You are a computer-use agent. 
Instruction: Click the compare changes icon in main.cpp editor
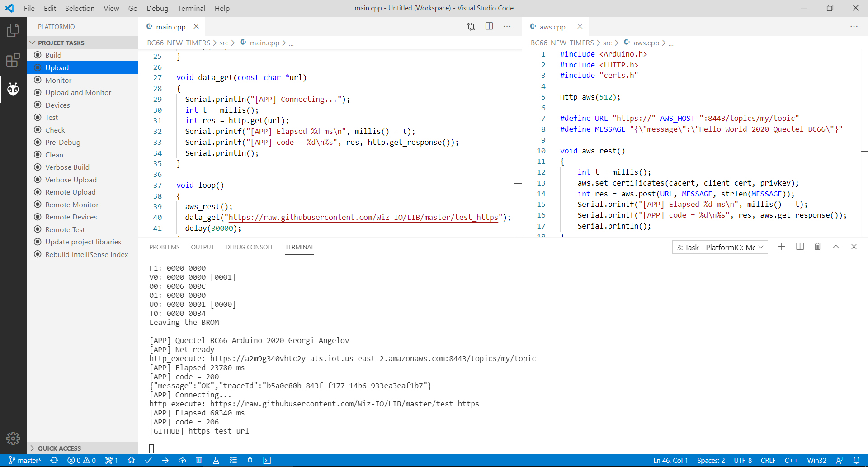click(x=471, y=27)
